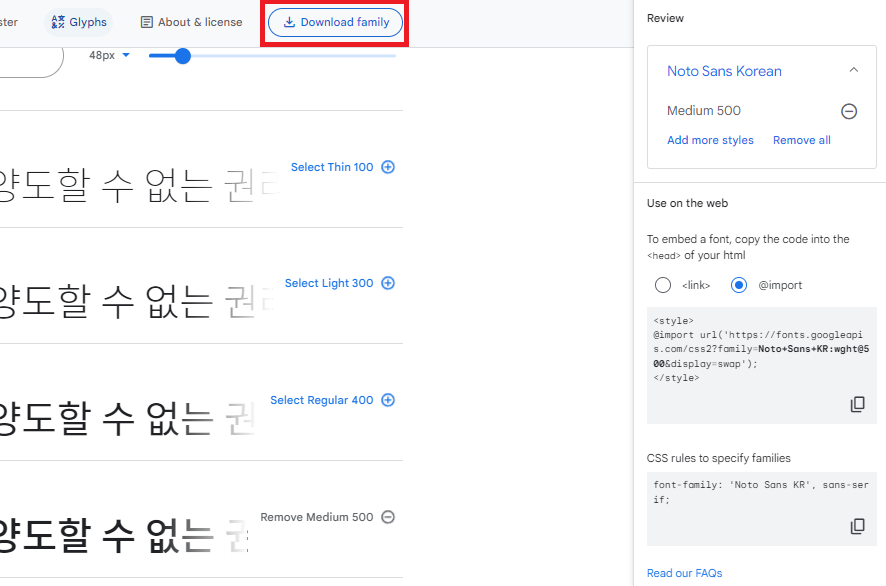The image size is (886, 586).
Task: Click the plus icon for Thin 100
Action: coord(388,167)
